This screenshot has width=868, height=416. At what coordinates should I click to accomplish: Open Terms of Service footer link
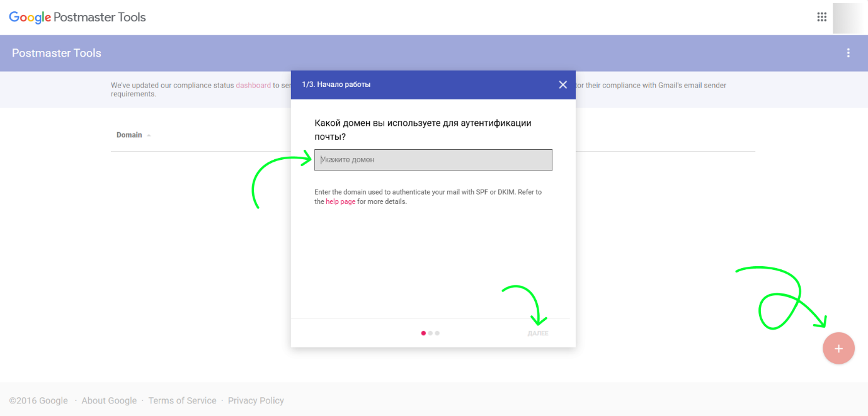point(182,400)
